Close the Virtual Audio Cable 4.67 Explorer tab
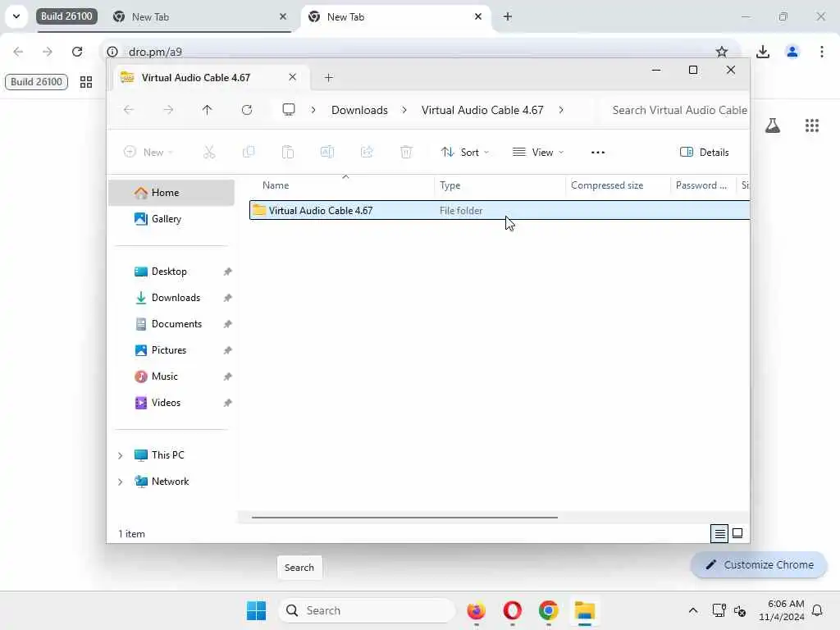The image size is (840, 630). pyautogui.click(x=293, y=77)
